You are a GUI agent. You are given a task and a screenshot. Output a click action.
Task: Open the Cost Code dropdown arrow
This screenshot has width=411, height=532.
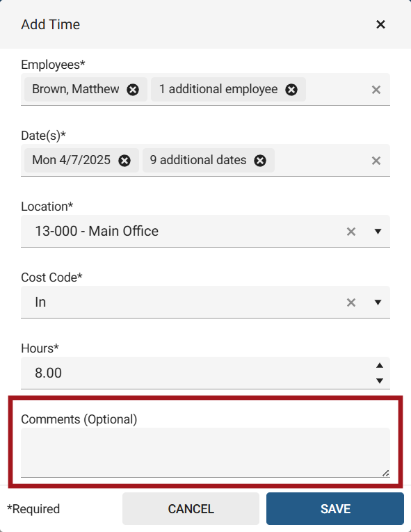pyautogui.click(x=378, y=303)
